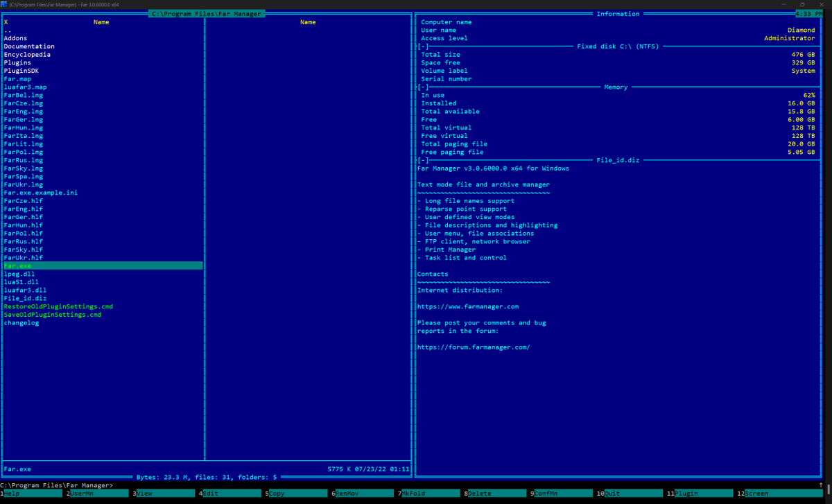The height and width of the screenshot is (504, 832).
Task: Select the luafar3.map file
Action: coord(103,87)
